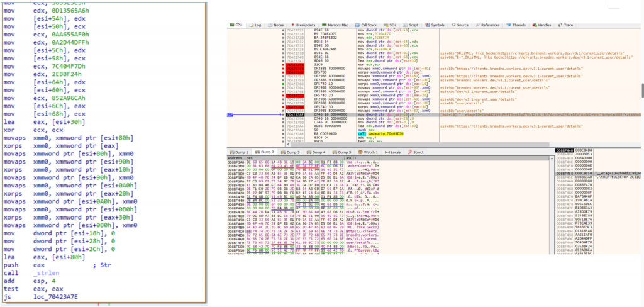Select the Call Stack tab
644x307 pixels.
tap(364, 25)
